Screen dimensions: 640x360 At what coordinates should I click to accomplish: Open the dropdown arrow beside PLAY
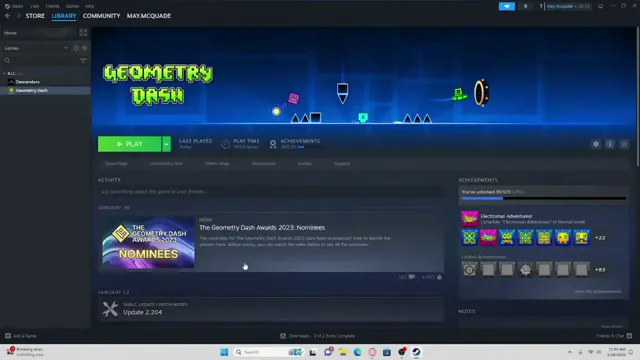166,144
